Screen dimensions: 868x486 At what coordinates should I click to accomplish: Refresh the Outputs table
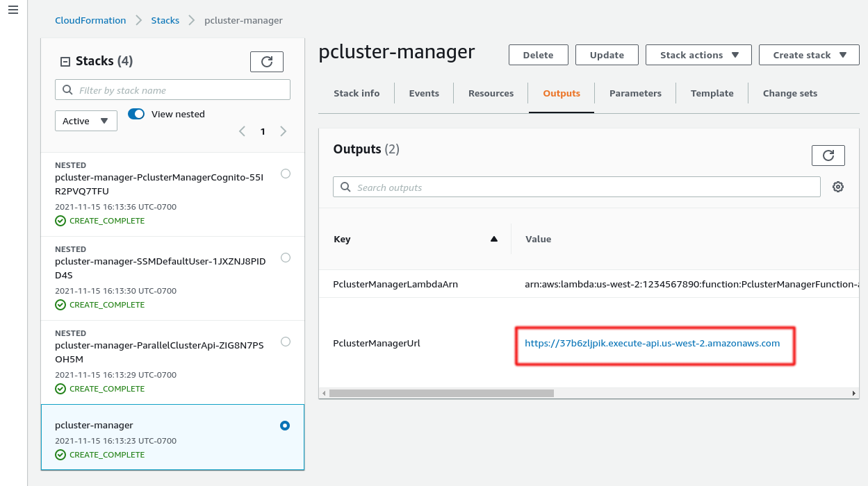coord(828,156)
